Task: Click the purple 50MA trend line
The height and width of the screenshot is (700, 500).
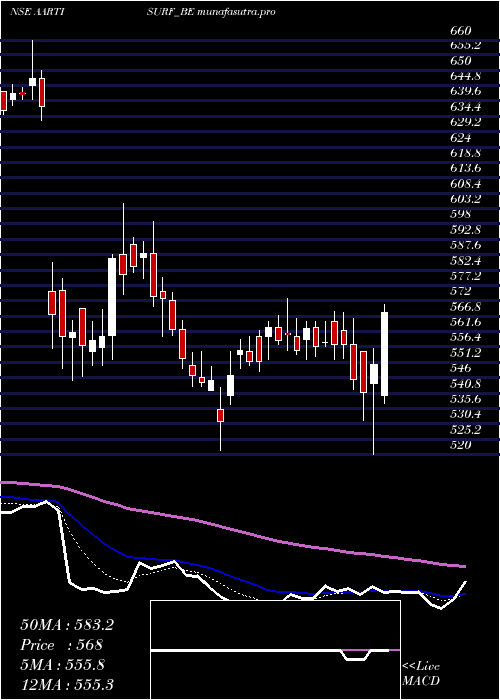Action: [x=232, y=529]
